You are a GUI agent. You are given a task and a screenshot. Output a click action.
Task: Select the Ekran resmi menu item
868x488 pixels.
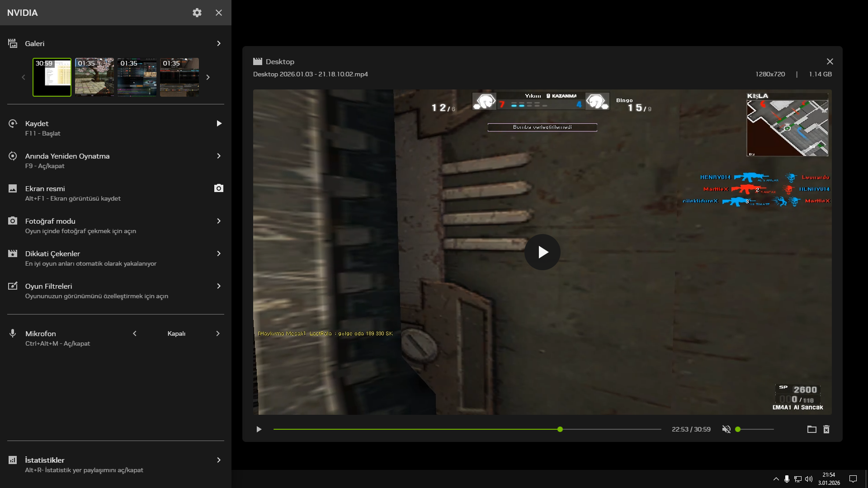116,193
